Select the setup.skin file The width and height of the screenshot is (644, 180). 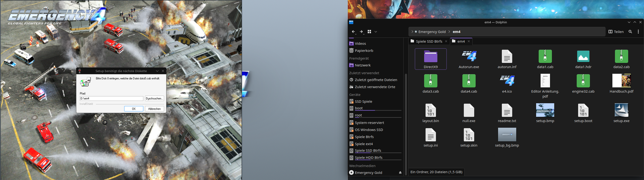click(469, 137)
